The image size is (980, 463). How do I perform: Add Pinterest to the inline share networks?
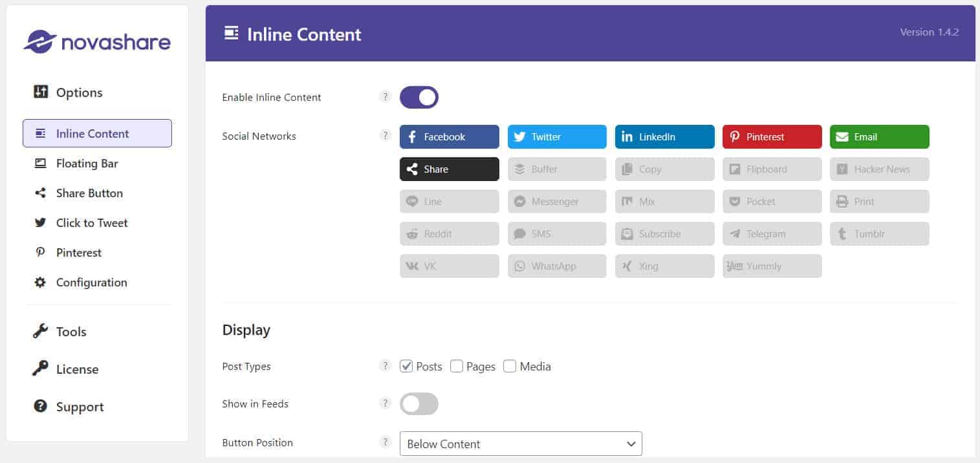coord(772,136)
